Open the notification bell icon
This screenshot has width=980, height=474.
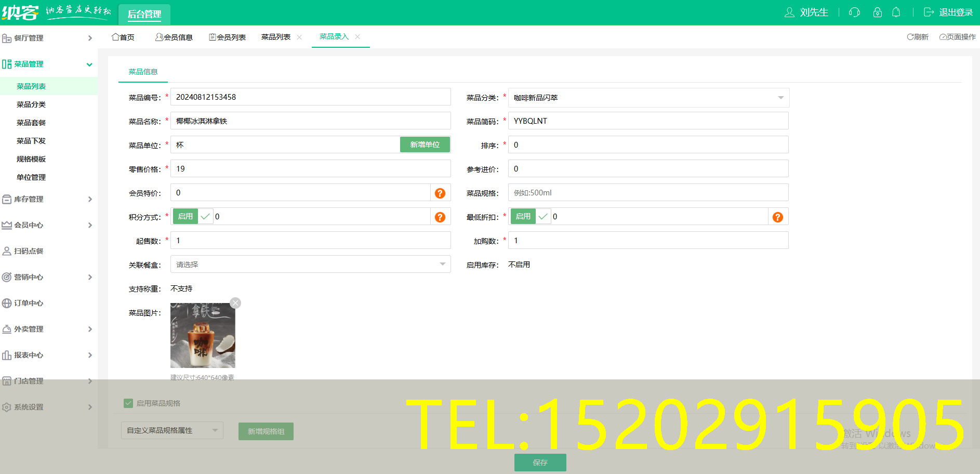click(896, 12)
